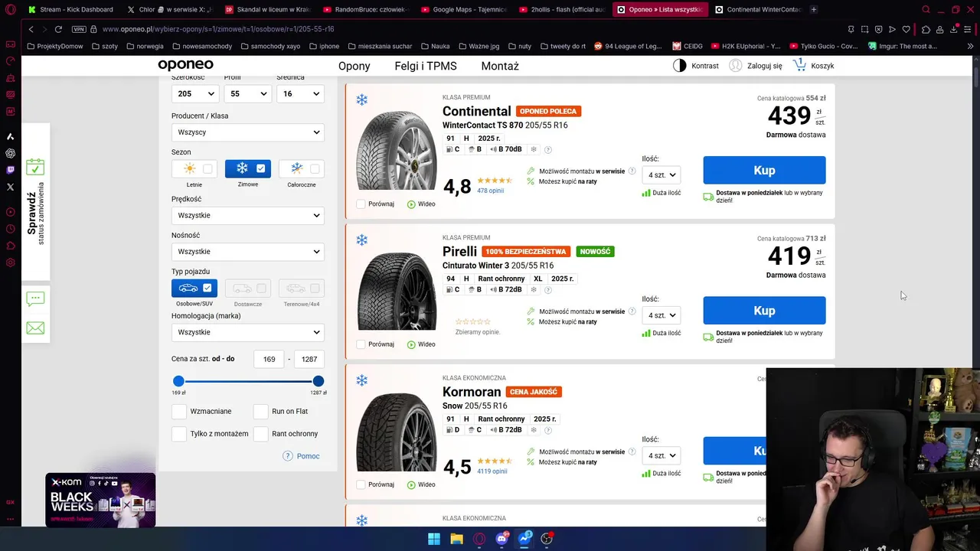This screenshot has width=980, height=551.
Task: Open X in the Opera sidebar
Action: (10, 187)
